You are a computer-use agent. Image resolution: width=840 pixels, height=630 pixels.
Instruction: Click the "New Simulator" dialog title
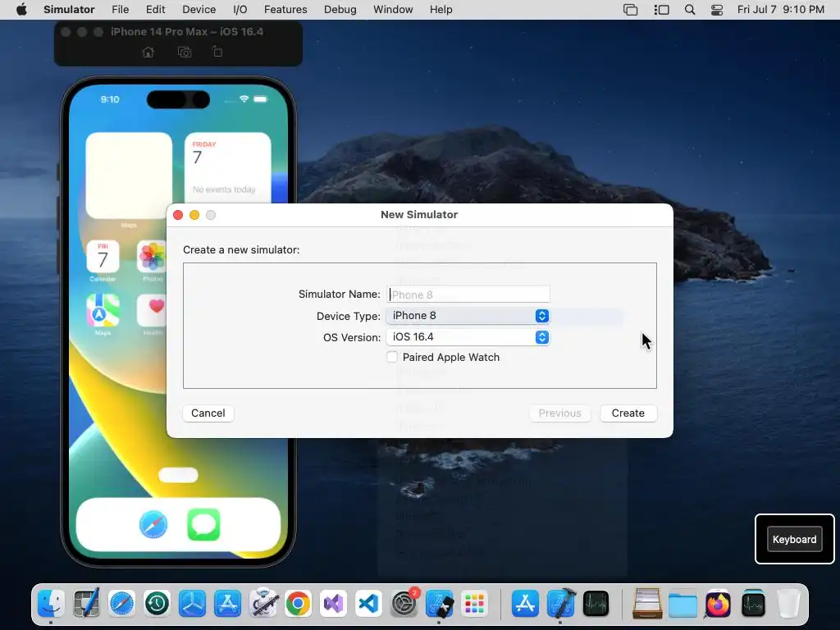[x=419, y=214]
